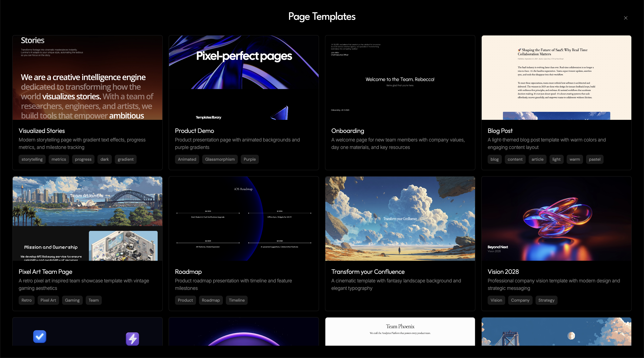The height and width of the screenshot is (358, 644).
Task: Click the Glassmorphism tag
Action: point(220,159)
